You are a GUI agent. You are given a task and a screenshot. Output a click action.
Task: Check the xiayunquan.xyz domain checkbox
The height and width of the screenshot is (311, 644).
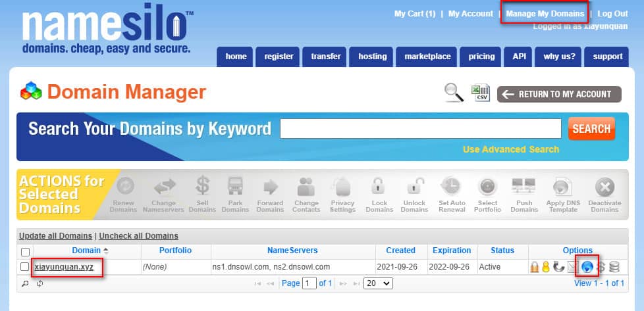click(x=25, y=267)
